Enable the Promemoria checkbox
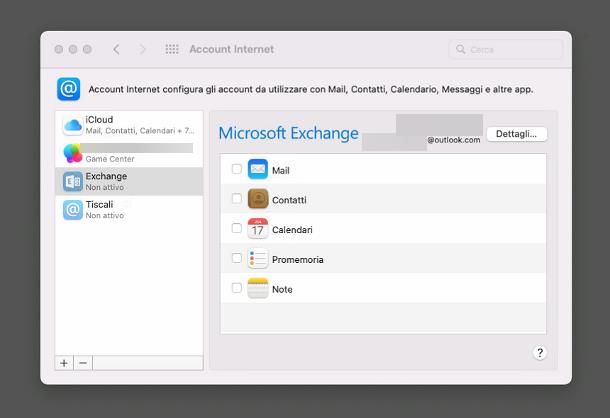This screenshot has height=418, width=610. pyautogui.click(x=237, y=258)
